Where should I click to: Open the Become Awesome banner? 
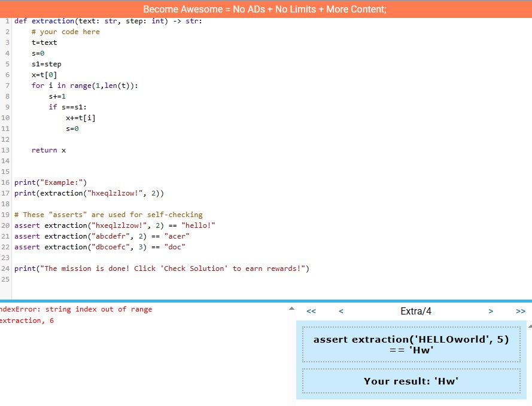pyautogui.click(x=265, y=10)
